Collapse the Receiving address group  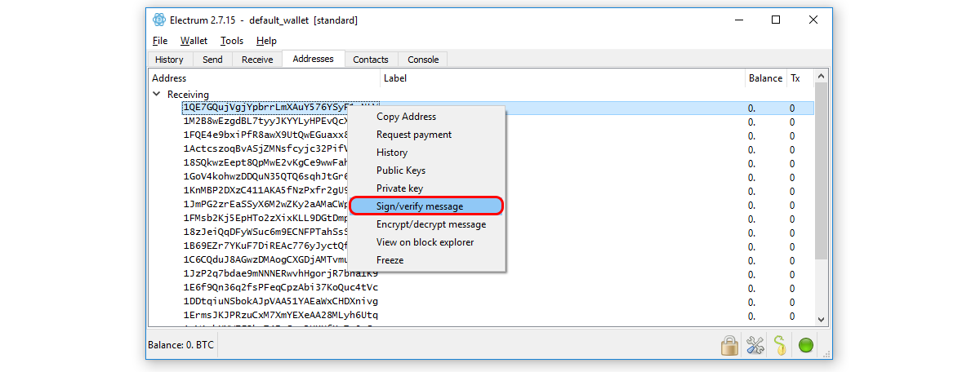coord(156,95)
